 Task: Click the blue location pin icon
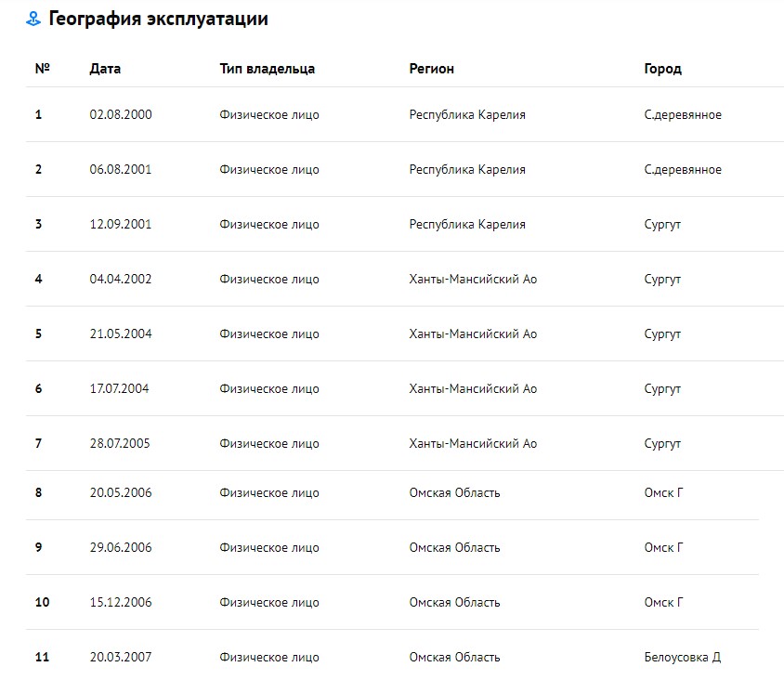[33, 19]
